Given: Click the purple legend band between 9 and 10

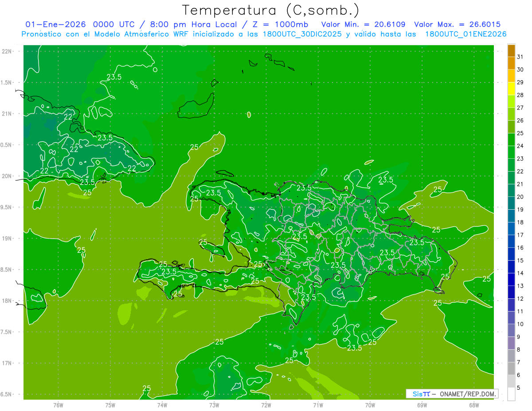Looking at the screenshot, I should point(511,331).
